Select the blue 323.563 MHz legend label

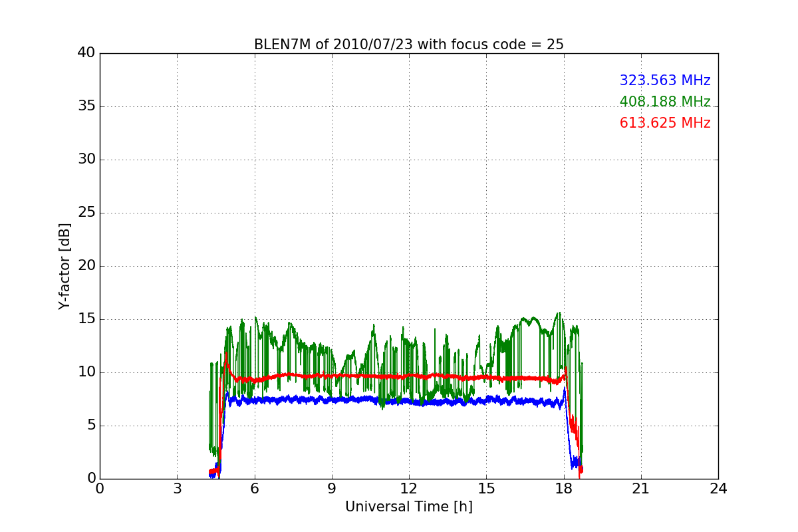coord(665,80)
